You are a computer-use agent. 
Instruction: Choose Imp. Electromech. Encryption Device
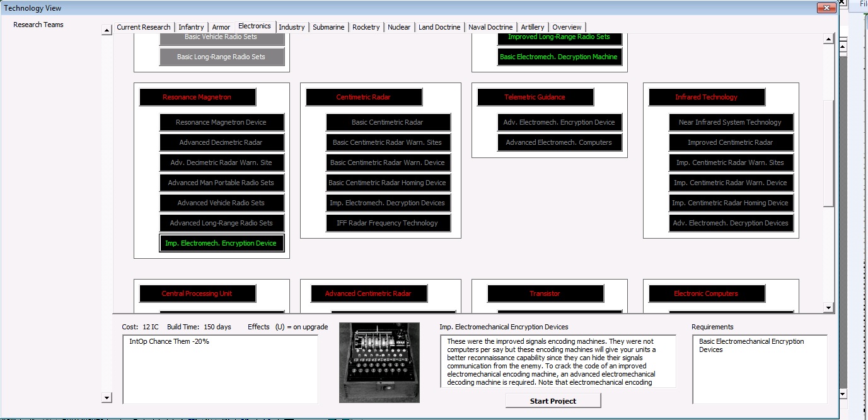221,243
